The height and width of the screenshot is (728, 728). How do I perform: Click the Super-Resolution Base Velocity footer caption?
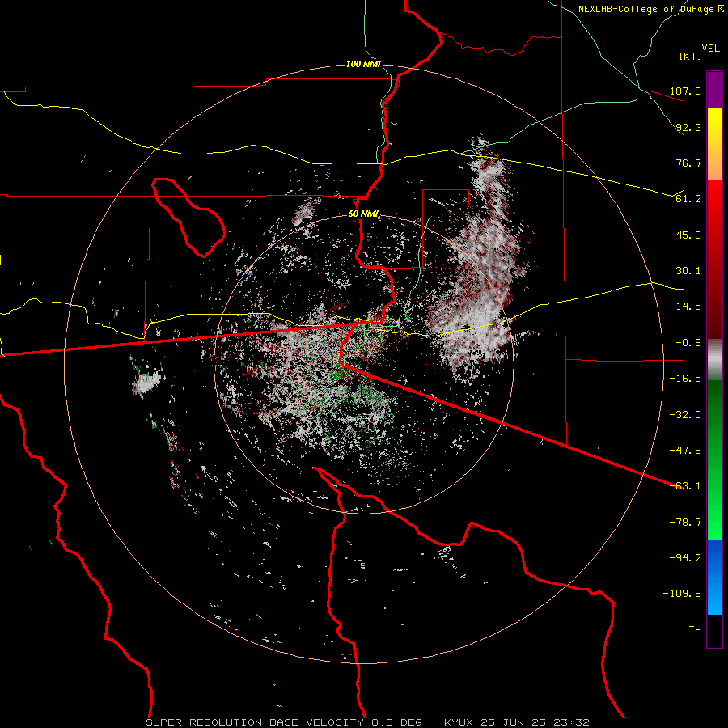click(368, 722)
